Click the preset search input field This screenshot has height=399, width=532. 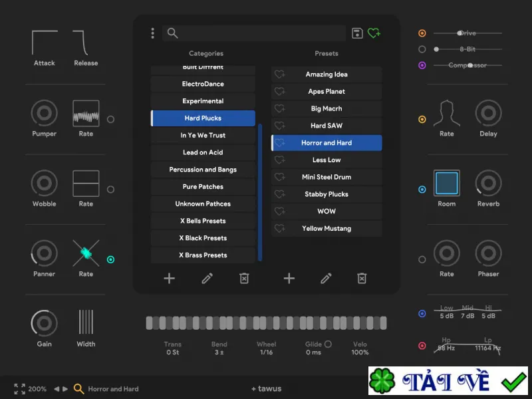tap(254, 33)
